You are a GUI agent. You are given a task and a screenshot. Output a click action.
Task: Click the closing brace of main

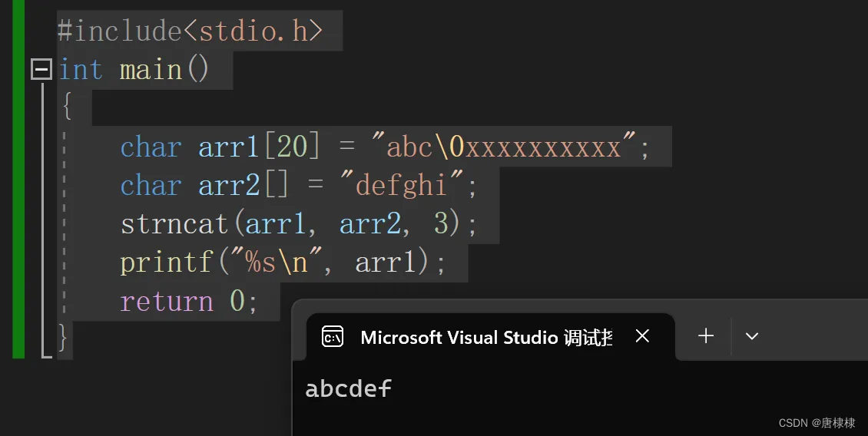[x=63, y=338]
